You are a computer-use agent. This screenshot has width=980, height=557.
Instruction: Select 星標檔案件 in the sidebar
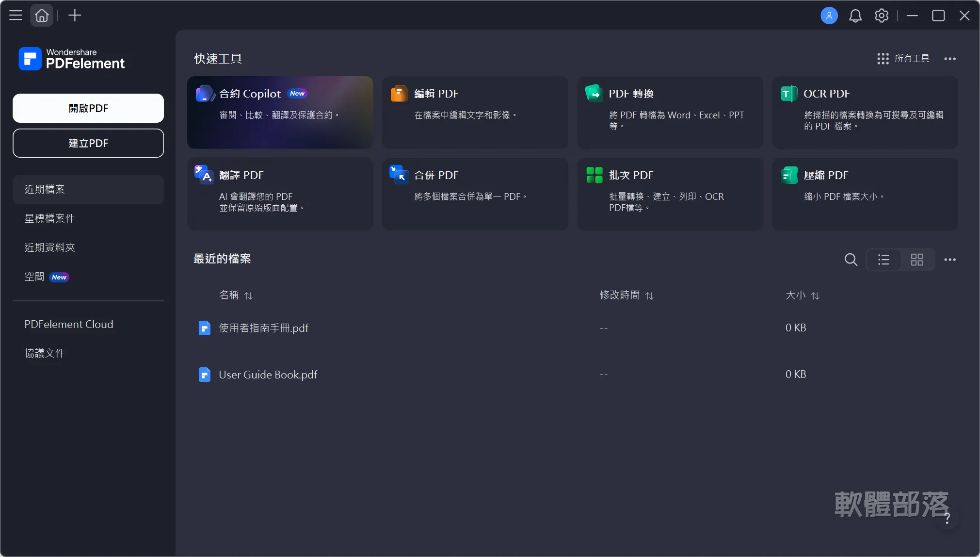click(x=88, y=218)
